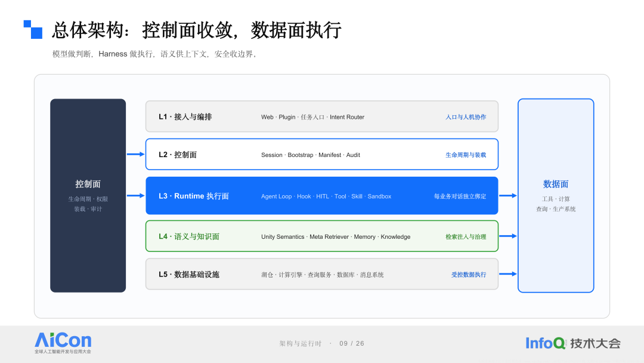Click the dark 控制面 block on the left

pos(88,195)
